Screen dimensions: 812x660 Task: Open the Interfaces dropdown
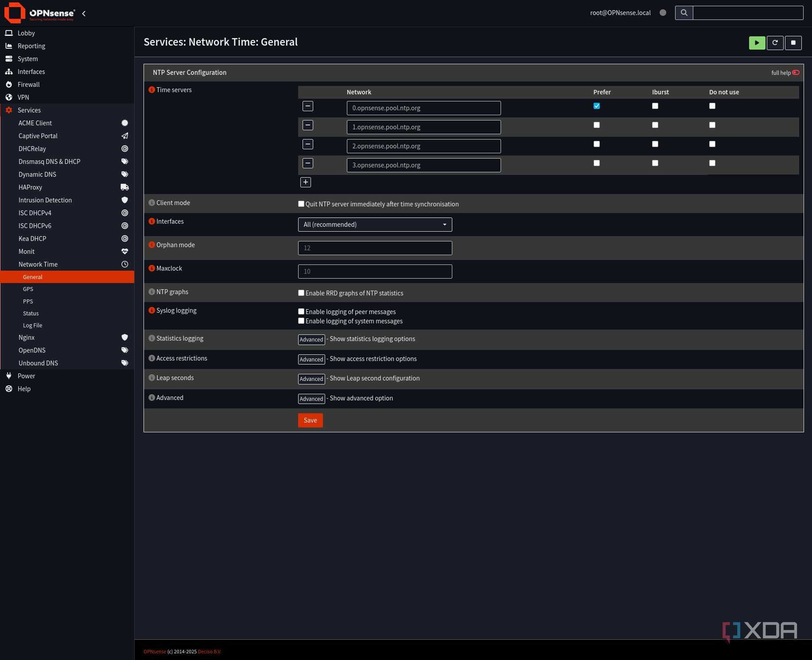pos(375,225)
